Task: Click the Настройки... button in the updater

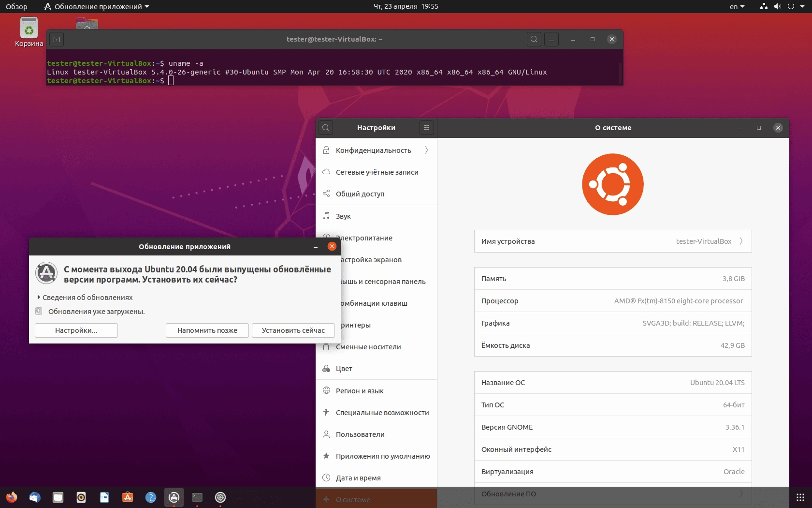Action: click(x=76, y=330)
